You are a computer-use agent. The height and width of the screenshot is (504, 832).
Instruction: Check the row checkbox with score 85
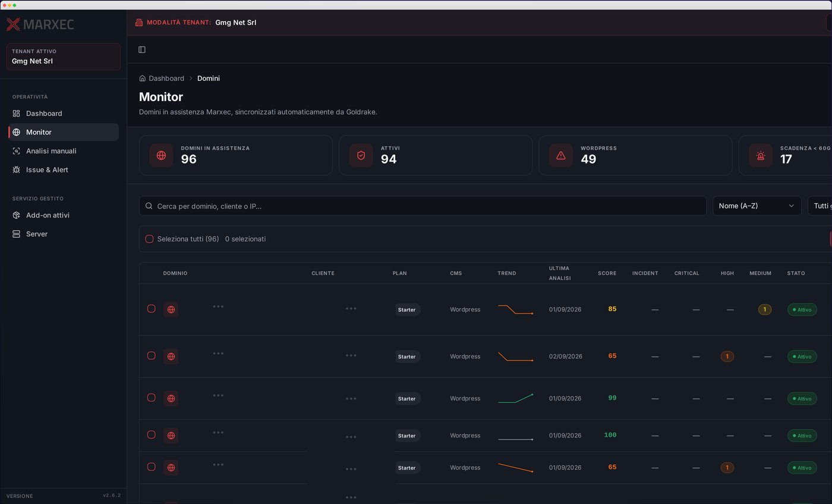click(x=152, y=309)
